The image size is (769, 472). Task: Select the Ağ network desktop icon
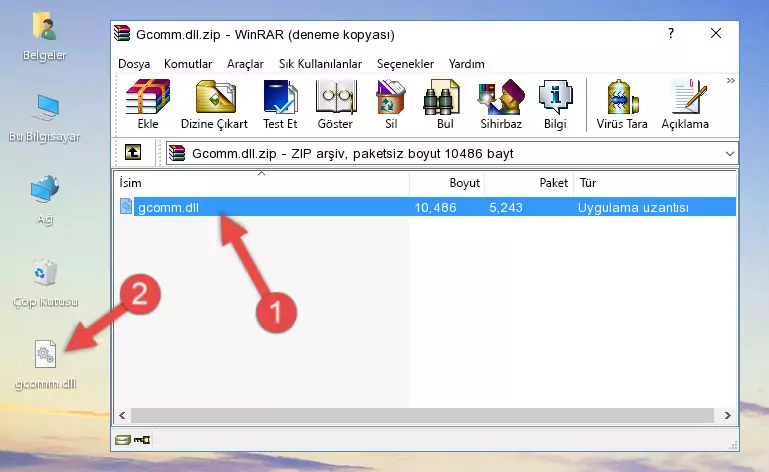[45, 200]
